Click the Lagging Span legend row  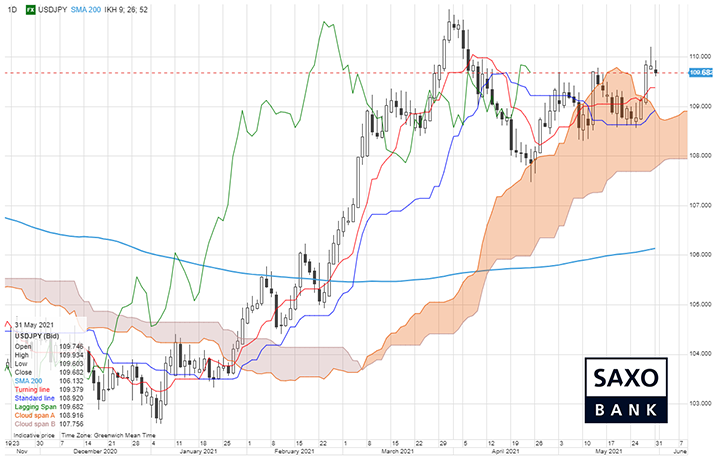pos(49,407)
